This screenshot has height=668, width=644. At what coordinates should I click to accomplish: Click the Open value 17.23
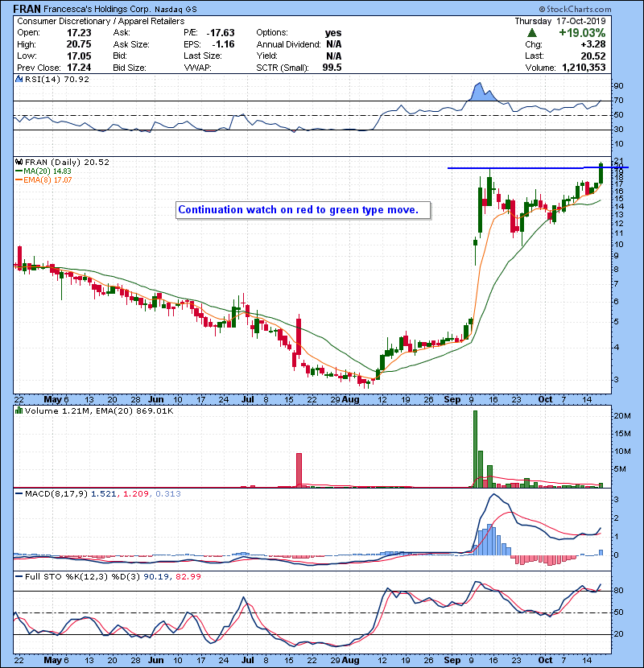click(x=79, y=33)
